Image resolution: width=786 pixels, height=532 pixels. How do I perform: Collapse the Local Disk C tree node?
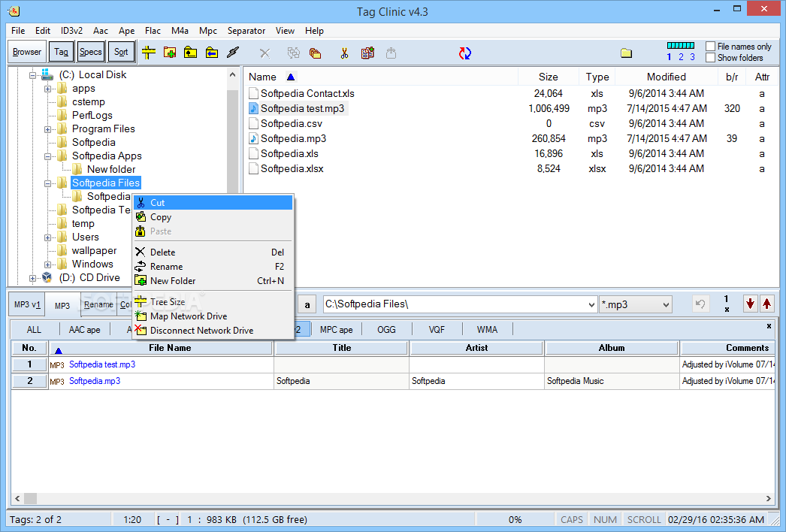click(x=32, y=75)
